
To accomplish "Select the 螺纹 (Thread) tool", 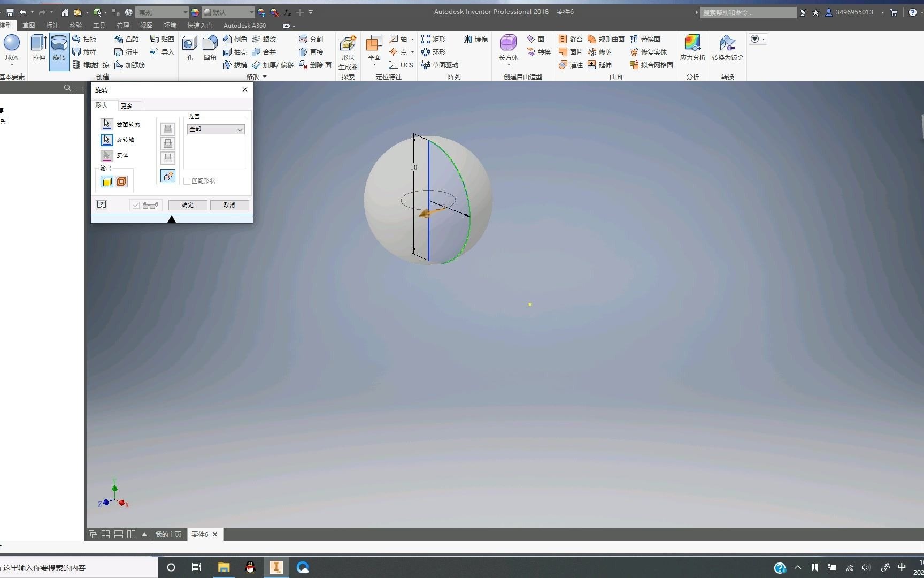I will click(265, 39).
